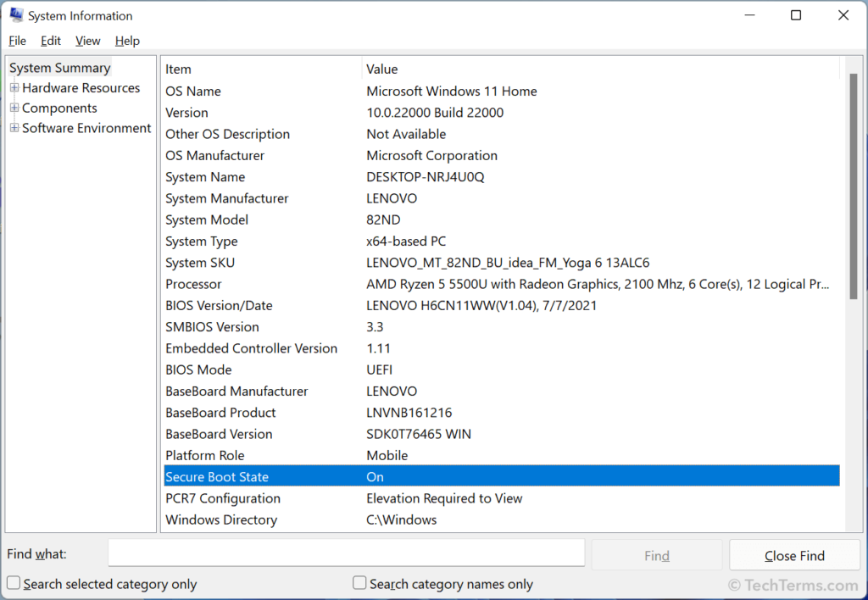Viewport: 868px width, 600px height.
Task: Click inside the Find what input field
Action: 346,553
